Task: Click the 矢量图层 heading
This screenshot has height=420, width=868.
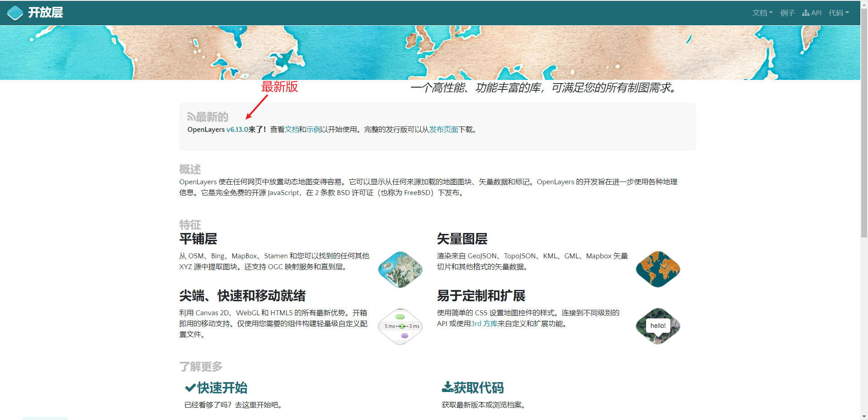Action: pos(462,239)
